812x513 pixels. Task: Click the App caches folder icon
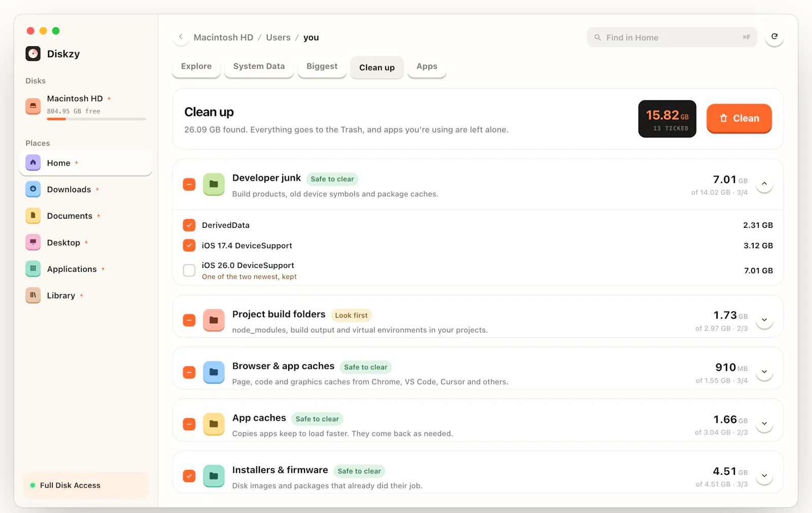(x=214, y=424)
